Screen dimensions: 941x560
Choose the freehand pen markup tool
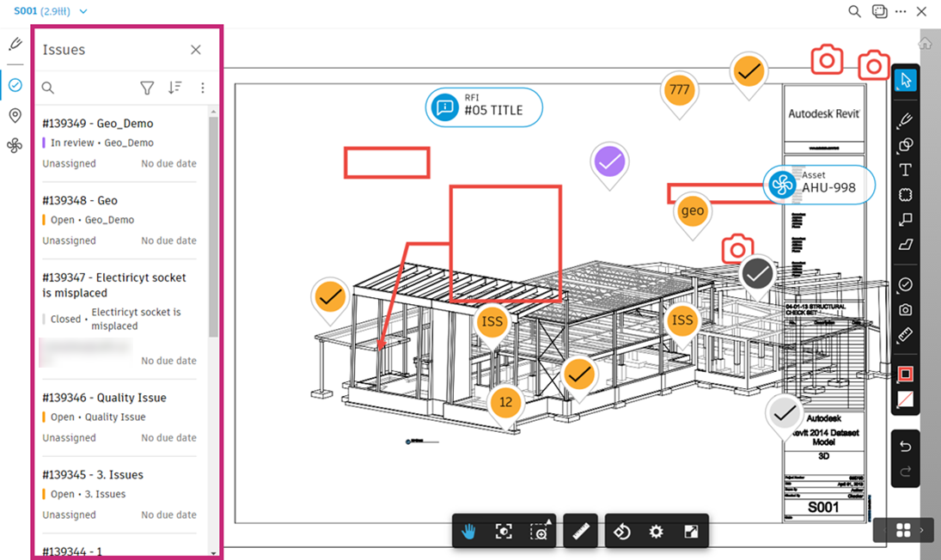click(x=906, y=120)
